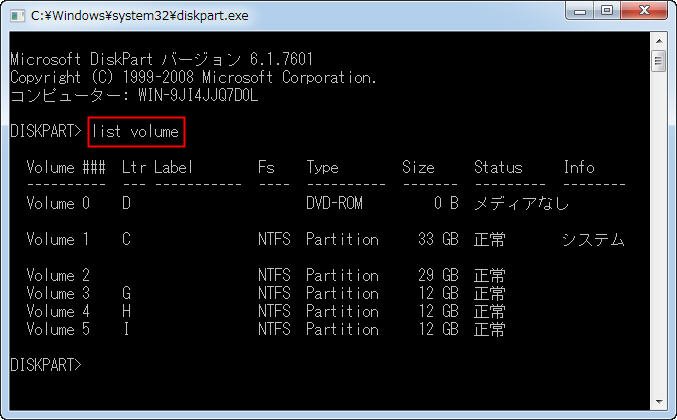Click drive letter 'D' of Volume 0
Image resolution: width=677 pixels, height=420 pixels.
click(x=126, y=203)
